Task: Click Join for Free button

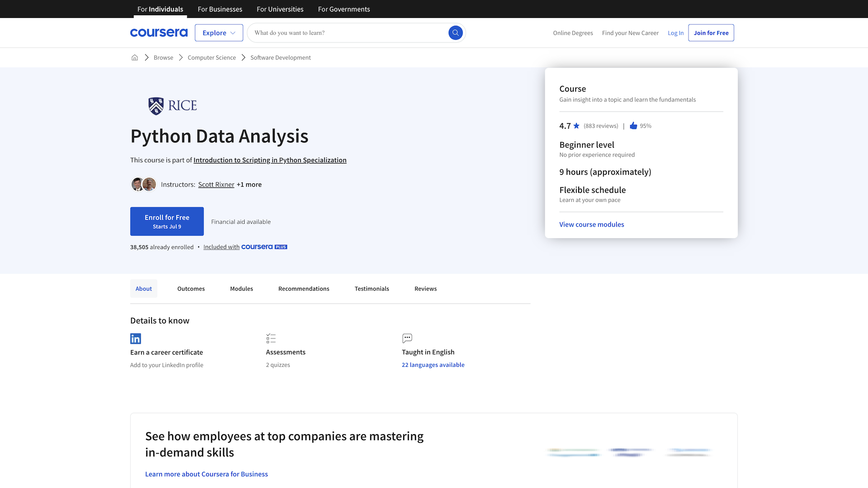Action: [711, 33]
